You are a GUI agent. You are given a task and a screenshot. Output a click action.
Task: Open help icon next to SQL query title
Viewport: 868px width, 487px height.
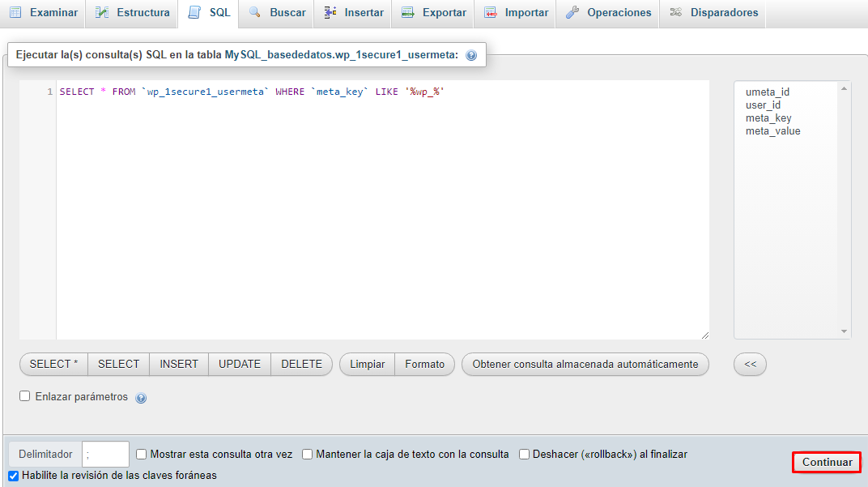click(x=471, y=55)
